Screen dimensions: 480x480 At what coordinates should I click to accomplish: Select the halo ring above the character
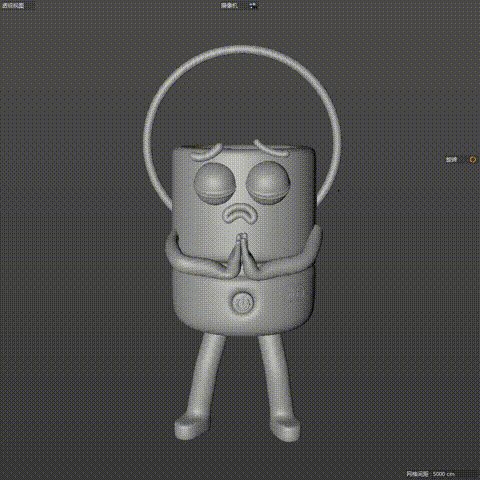coord(242,49)
